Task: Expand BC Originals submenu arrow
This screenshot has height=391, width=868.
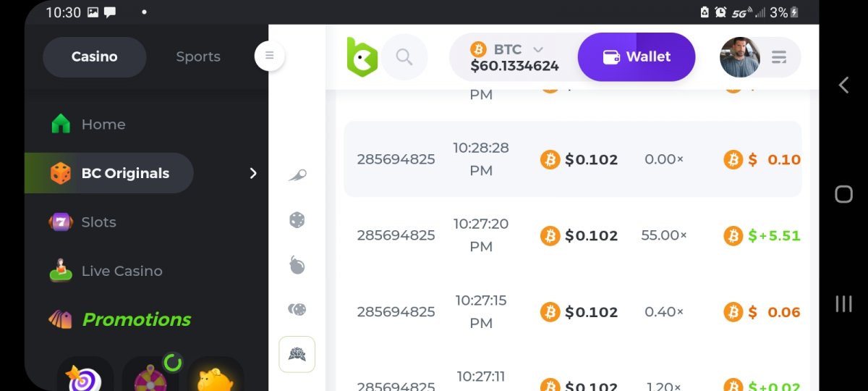Action: 253,173
